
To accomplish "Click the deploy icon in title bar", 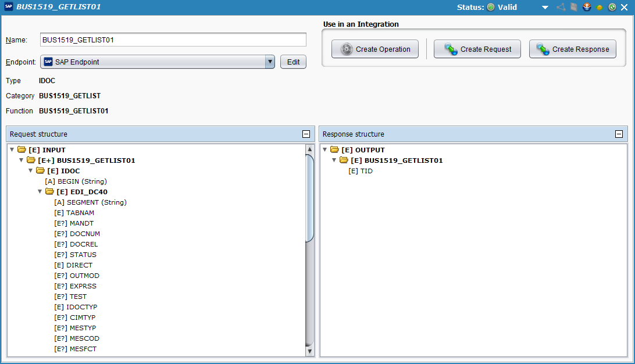I will tap(587, 8).
